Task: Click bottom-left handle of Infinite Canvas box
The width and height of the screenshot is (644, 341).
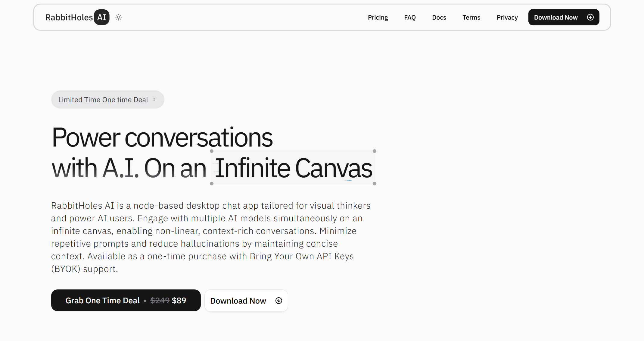Action: pos(212,184)
